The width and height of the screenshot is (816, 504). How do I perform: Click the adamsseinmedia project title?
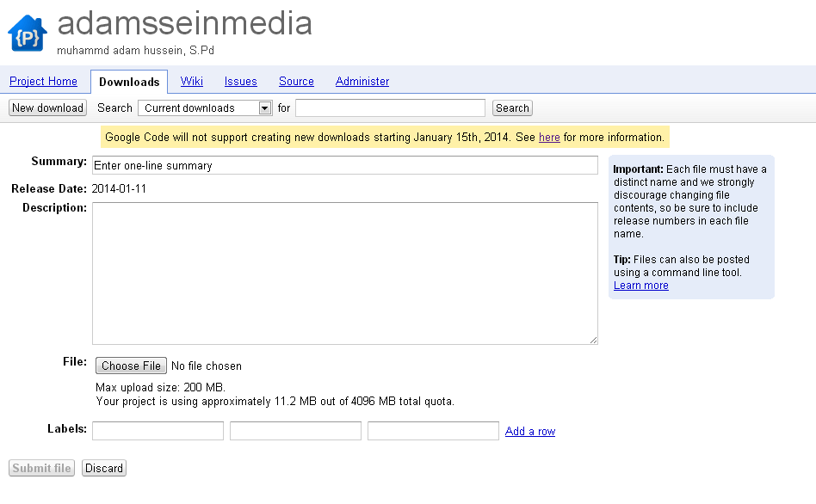pos(185,24)
